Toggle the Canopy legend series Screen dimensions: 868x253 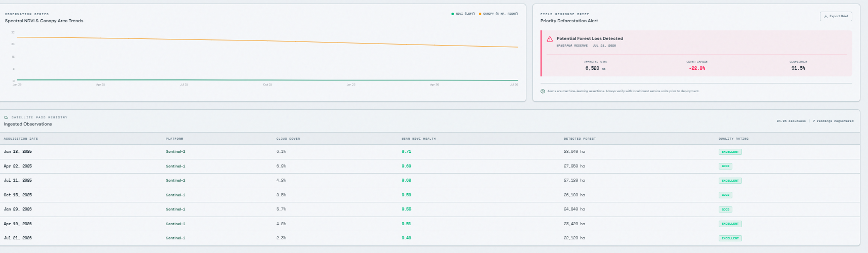pos(498,14)
